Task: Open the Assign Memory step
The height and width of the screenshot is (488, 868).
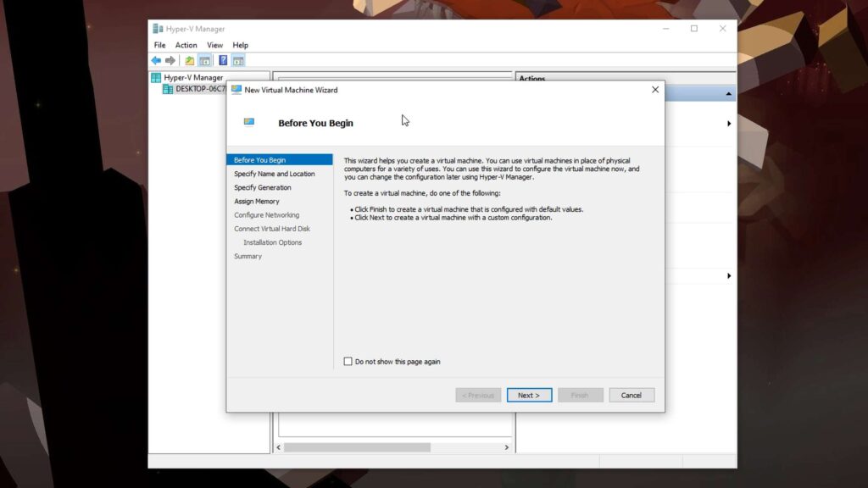Action: tap(256, 202)
